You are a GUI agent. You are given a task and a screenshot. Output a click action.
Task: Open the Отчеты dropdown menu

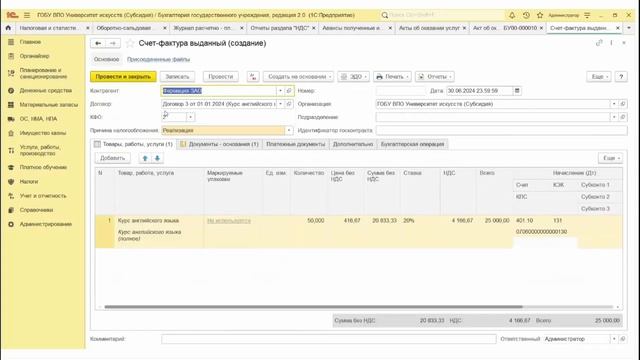pos(435,77)
